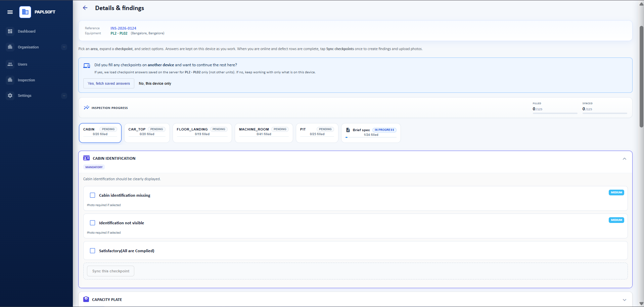Viewport: 644px width, 307px height.
Task: Click the Inspection sidebar icon
Action: (10, 80)
